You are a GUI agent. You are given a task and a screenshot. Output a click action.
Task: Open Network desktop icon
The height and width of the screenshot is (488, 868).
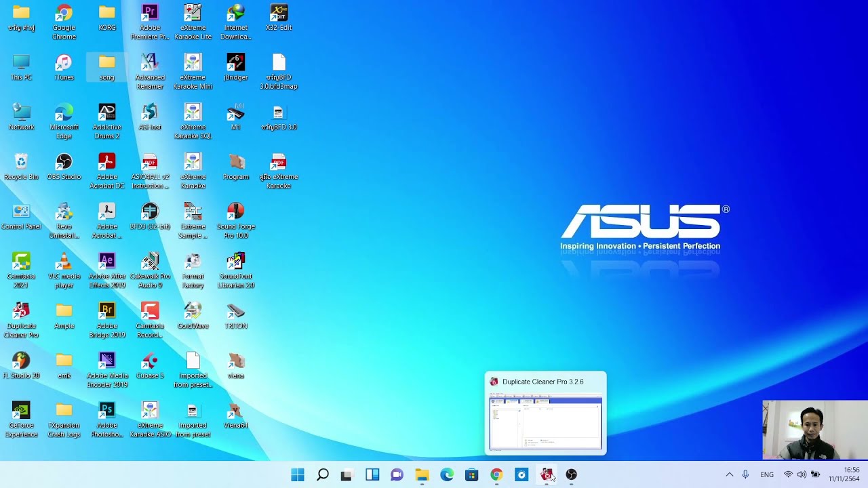(21, 117)
